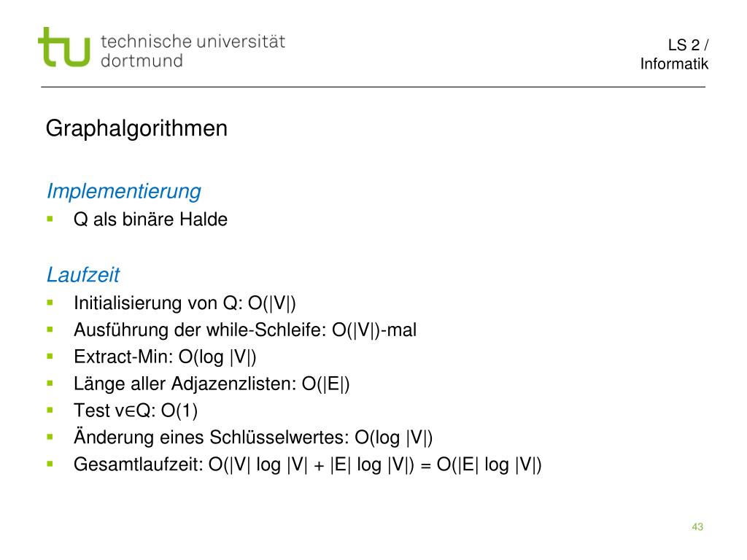Click the technische universität dortmund text
747x560 pixels.
[x=193, y=51]
